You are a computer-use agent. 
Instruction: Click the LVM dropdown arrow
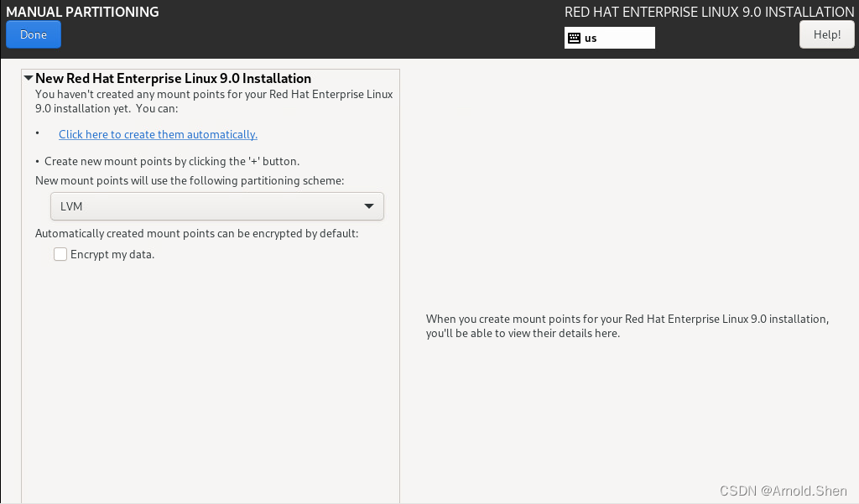368,205
